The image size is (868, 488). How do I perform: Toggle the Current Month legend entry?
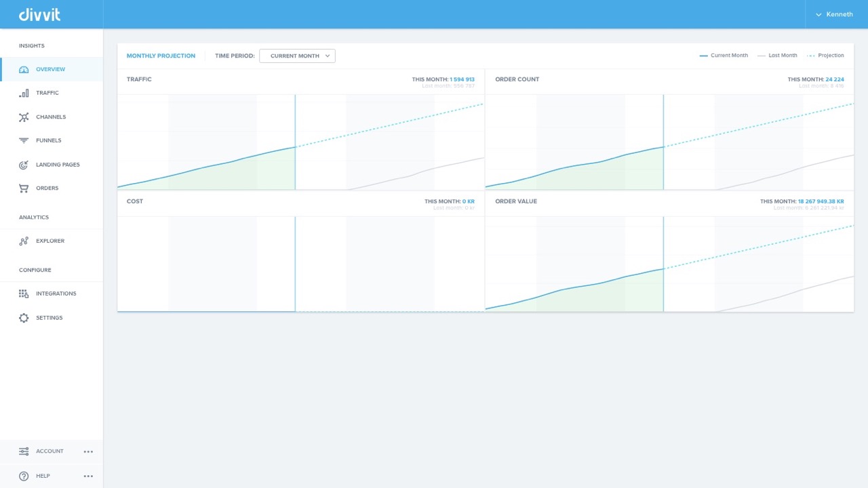pos(724,56)
